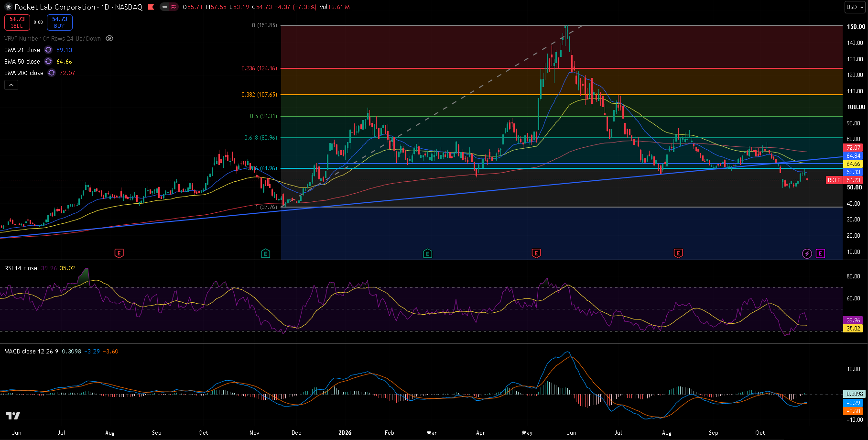This screenshot has height=440, width=868.
Task: Click the purple lightning bolt icon
Action: [x=807, y=253]
